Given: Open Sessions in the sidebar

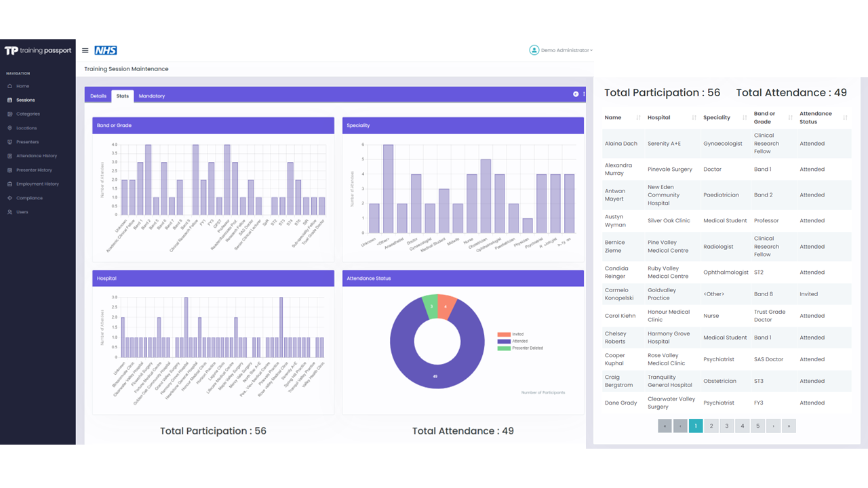Looking at the screenshot, I should pos(26,100).
